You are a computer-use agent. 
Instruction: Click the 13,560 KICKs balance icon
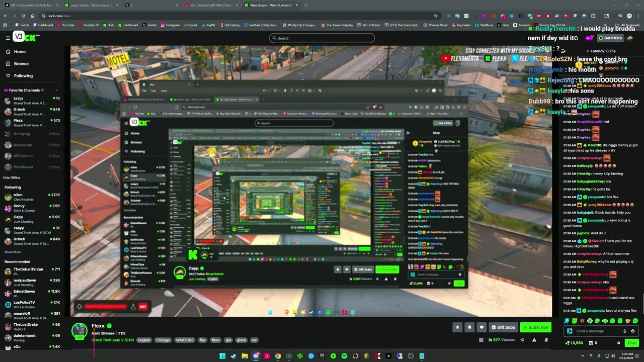point(568,343)
